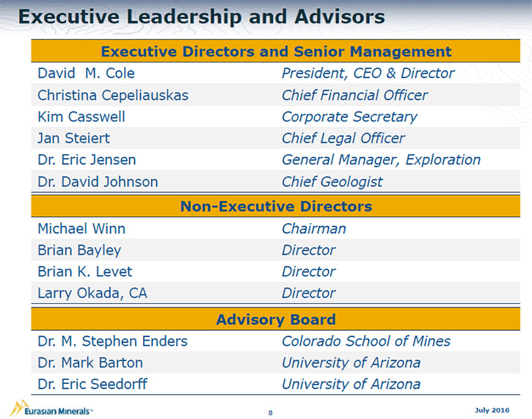Click President, CEO & Director title text

pos(368,73)
